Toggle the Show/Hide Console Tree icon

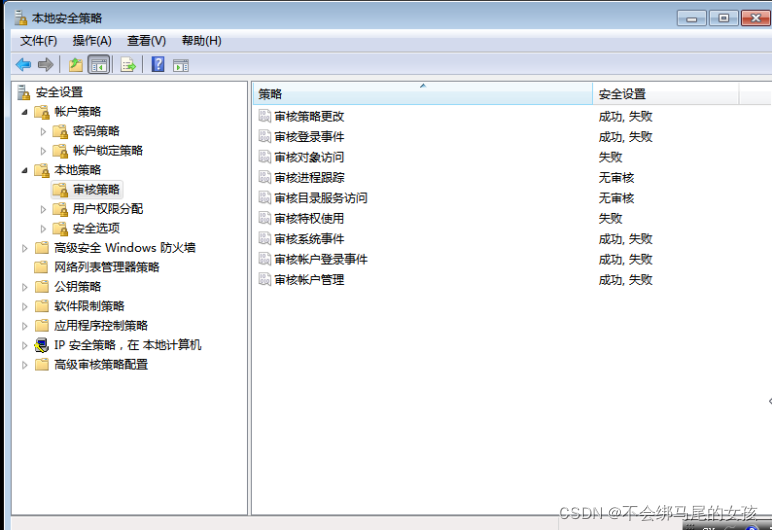(99, 65)
